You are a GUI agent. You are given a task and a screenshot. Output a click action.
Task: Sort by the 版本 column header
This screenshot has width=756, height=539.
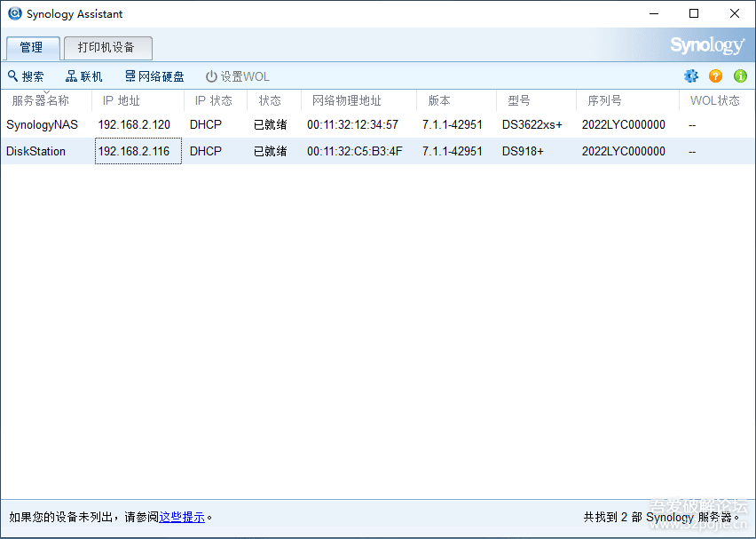[x=456, y=101]
